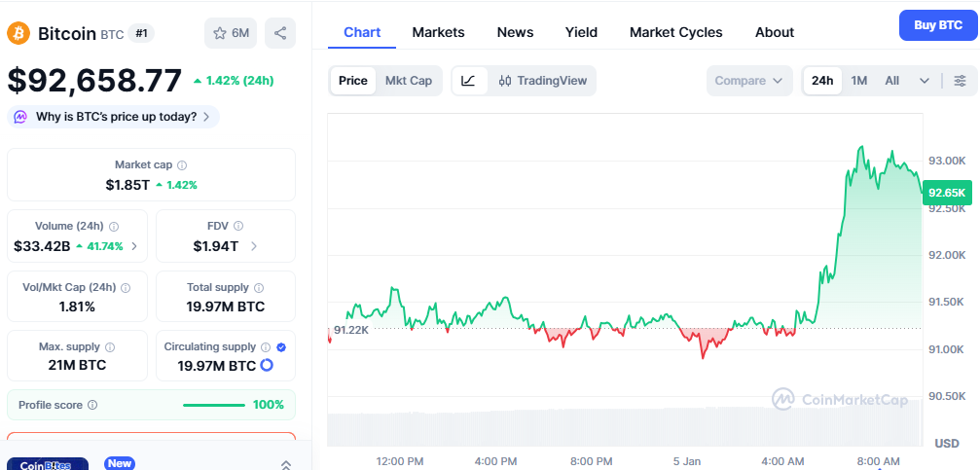Click the 12:00 PM time axis label

coord(400,462)
